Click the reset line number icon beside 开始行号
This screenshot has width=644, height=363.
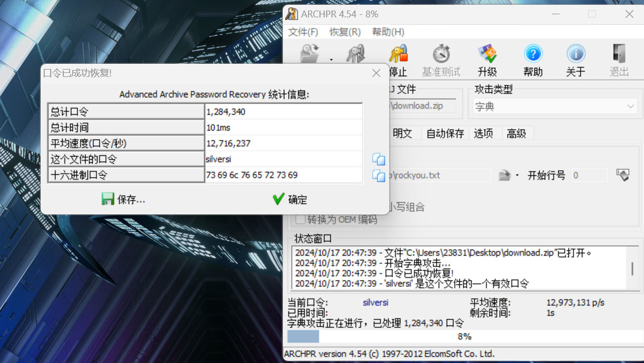[x=623, y=175]
